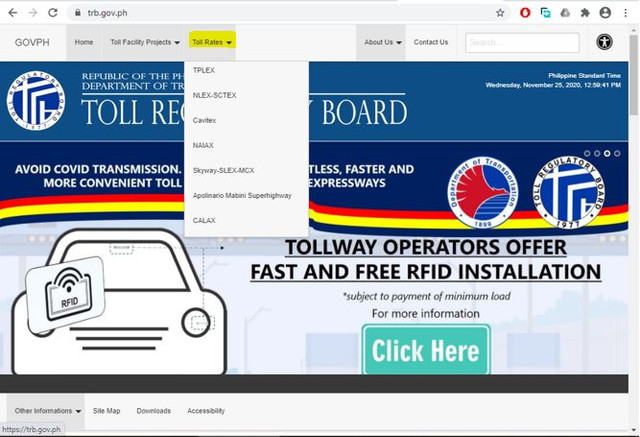Expand the About Us dropdown
This screenshot has height=437, width=640.
pos(382,42)
